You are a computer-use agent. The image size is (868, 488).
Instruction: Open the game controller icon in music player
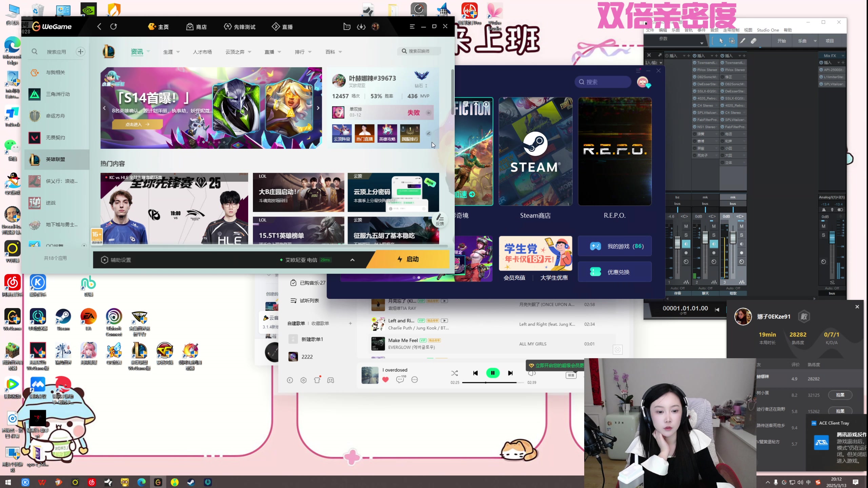tap(331, 380)
